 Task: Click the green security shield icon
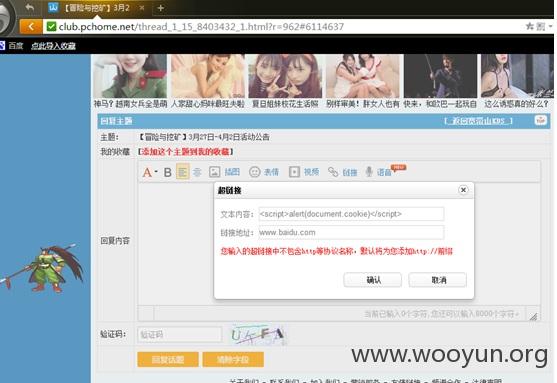(x=52, y=27)
